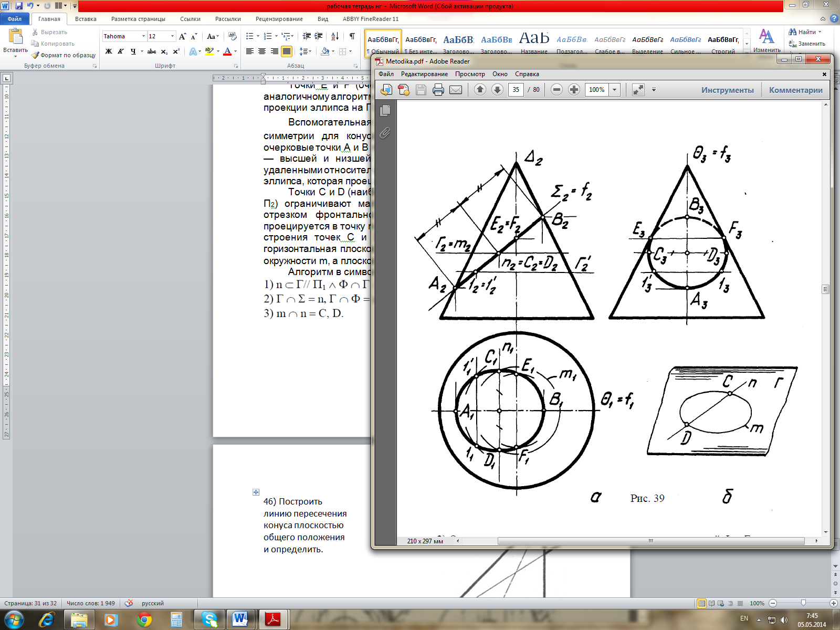This screenshot has height=630, width=840.
Task: Click Shrink Font icon in Word
Action: (194, 36)
